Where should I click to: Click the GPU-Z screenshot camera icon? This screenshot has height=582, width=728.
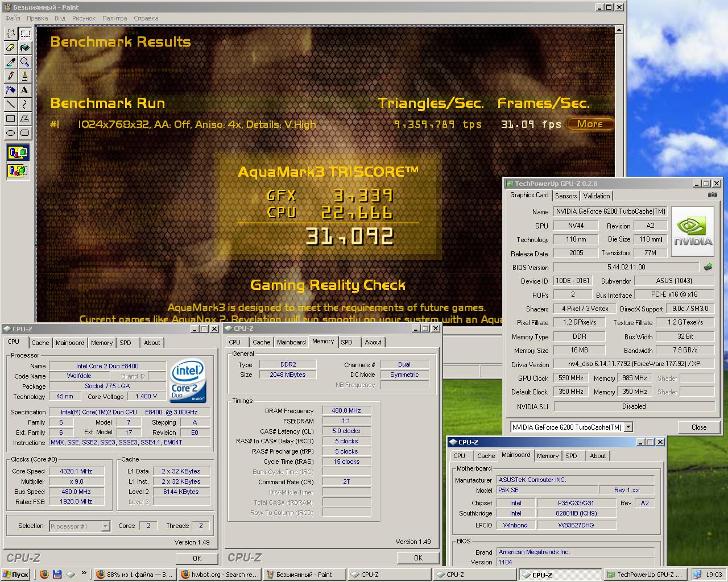tap(712, 195)
